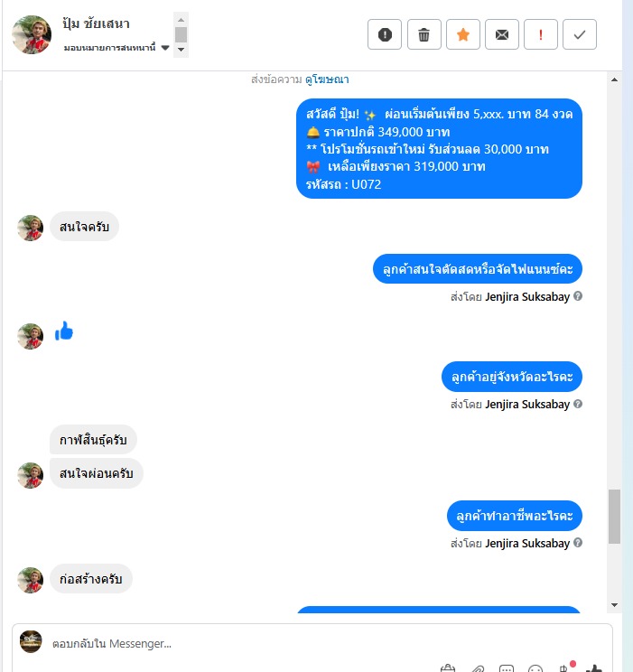Click customer avatar beside ก่อสร้างครับ message
Image resolution: width=633 pixels, height=672 pixels.
point(31,580)
